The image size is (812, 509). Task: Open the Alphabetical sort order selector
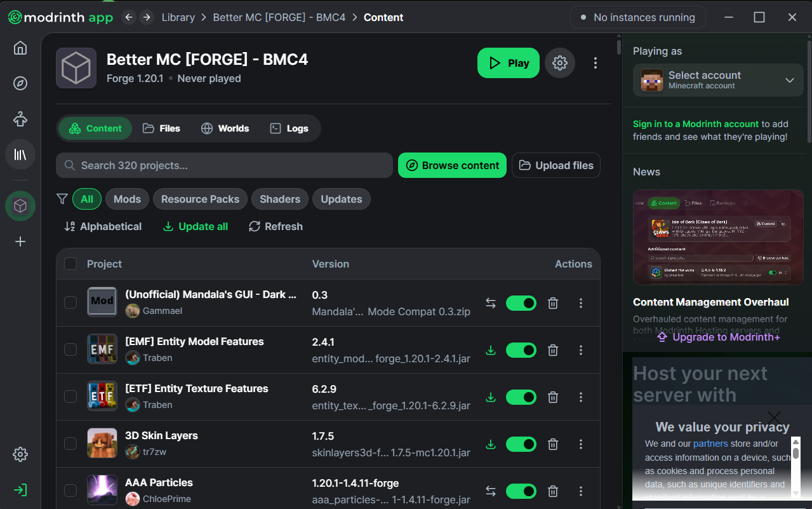(103, 226)
